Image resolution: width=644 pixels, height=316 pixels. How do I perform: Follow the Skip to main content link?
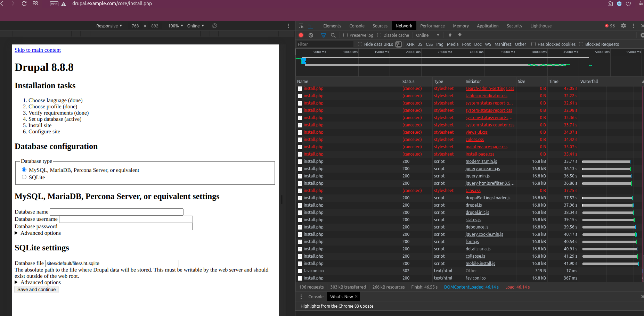click(x=38, y=50)
